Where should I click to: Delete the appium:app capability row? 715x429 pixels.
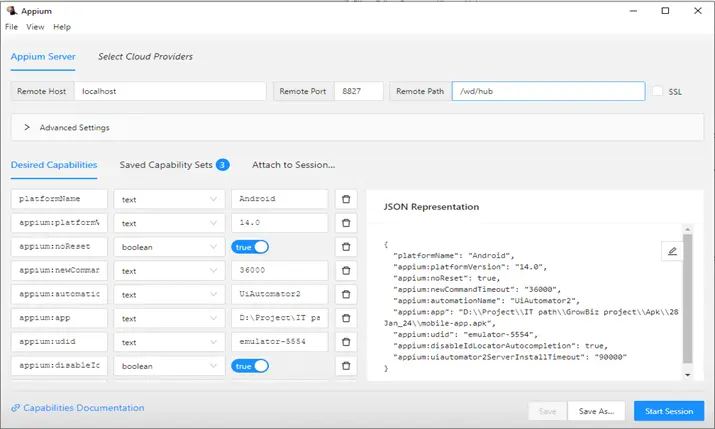pos(346,318)
